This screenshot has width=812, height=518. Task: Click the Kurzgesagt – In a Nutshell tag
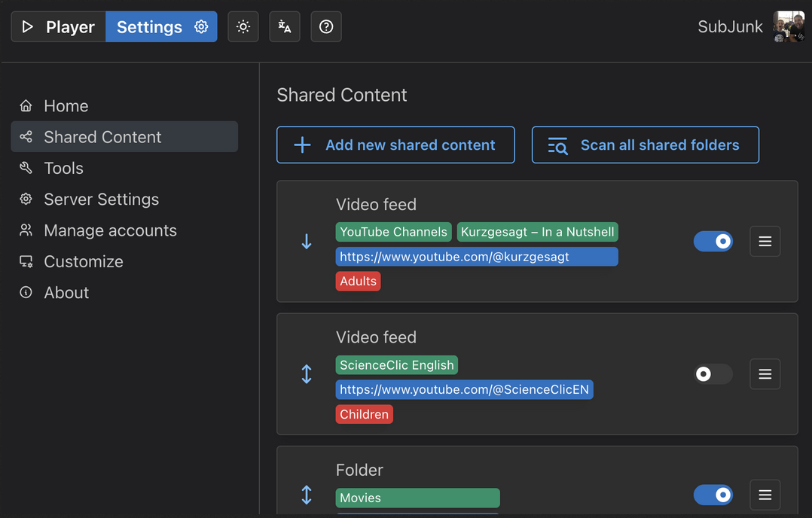pos(538,232)
